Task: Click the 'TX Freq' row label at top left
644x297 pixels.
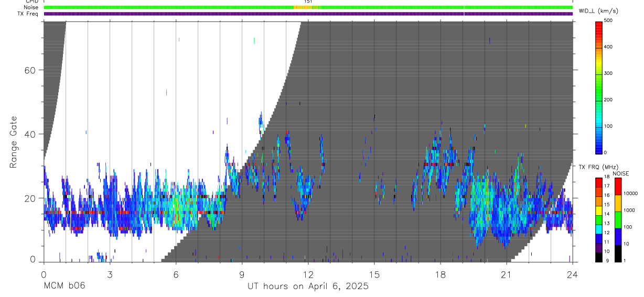Action: click(x=28, y=14)
